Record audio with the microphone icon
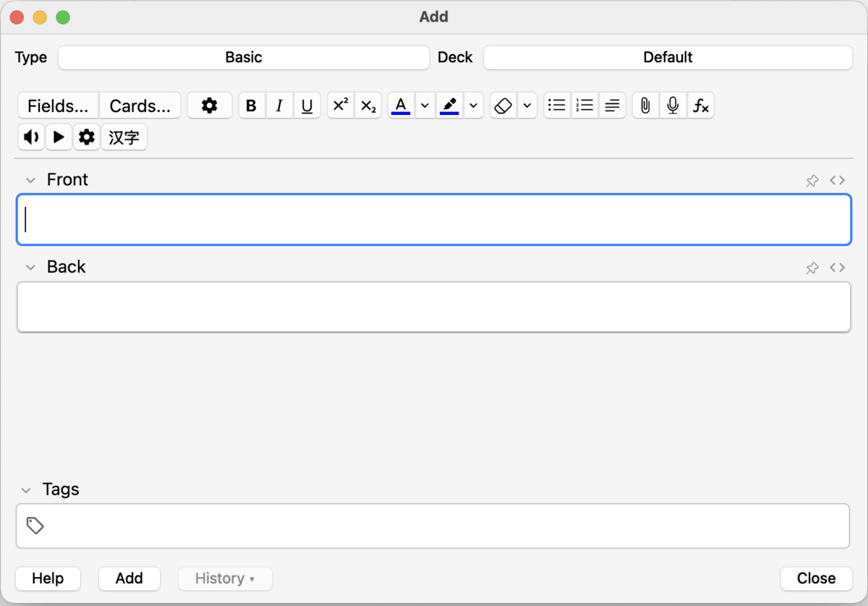 tap(673, 106)
